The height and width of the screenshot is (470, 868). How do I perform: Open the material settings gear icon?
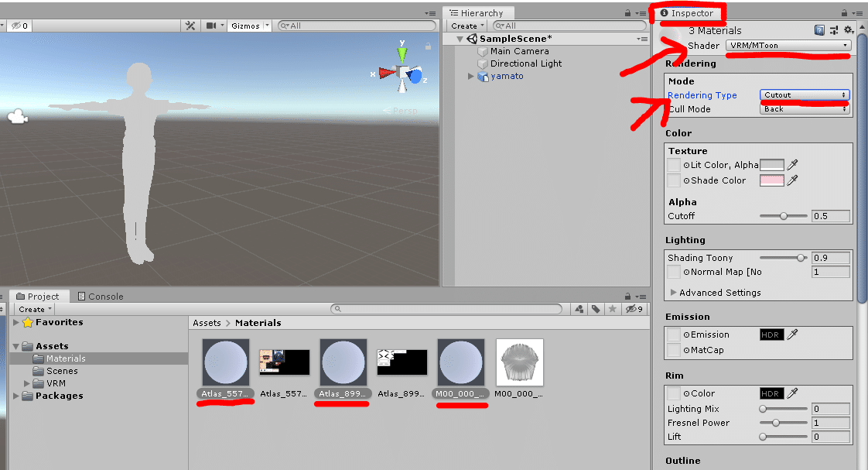coord(848,30)
